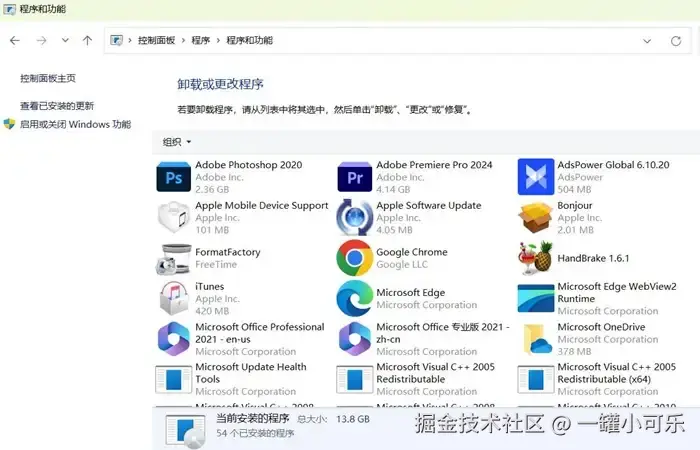
Task: Open the 组织 dropdown menu
Action: [177, 142]
